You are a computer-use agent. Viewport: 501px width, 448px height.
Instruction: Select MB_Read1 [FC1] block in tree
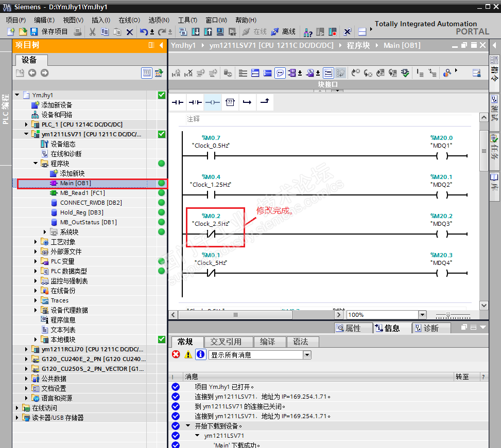(82, 193)
